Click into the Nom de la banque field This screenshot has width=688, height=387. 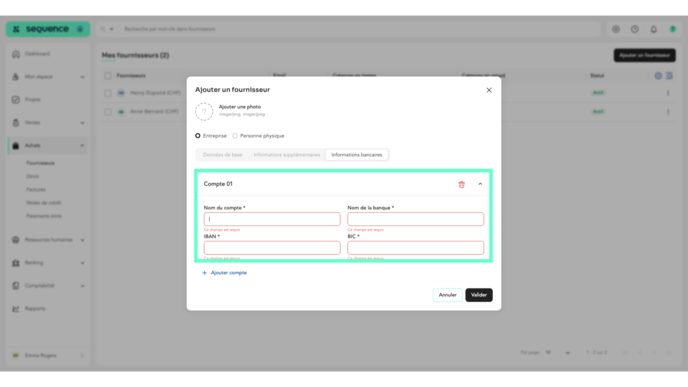pyautogui.click(x=416, y=219)
